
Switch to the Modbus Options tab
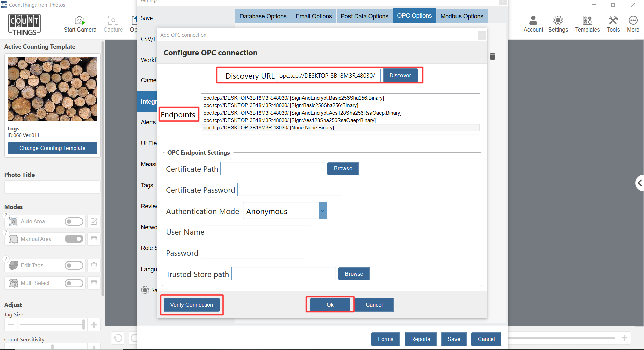click(462, 16)
